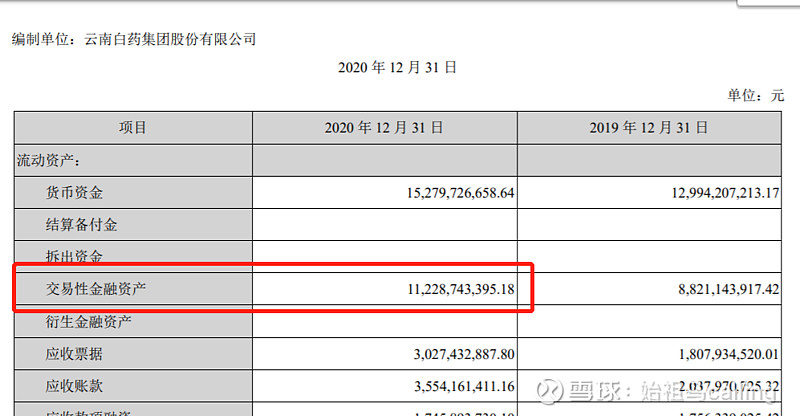Click the value 15,279,726,658.64
The height and width of the screenshot is (416, 800).
coord(460,193)
